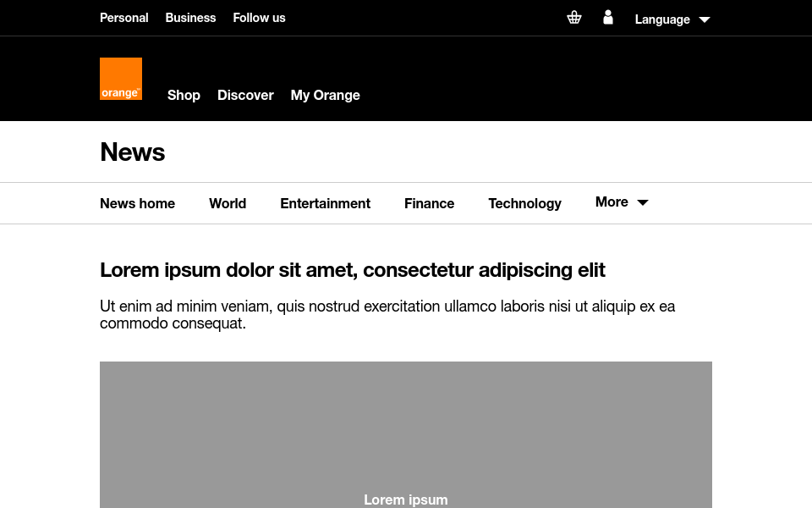Open the Discover navigation item

point(245,96)
